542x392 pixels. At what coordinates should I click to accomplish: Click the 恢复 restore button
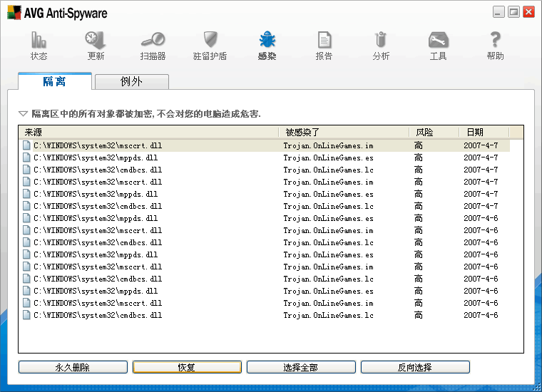click(x=187, y=367)
